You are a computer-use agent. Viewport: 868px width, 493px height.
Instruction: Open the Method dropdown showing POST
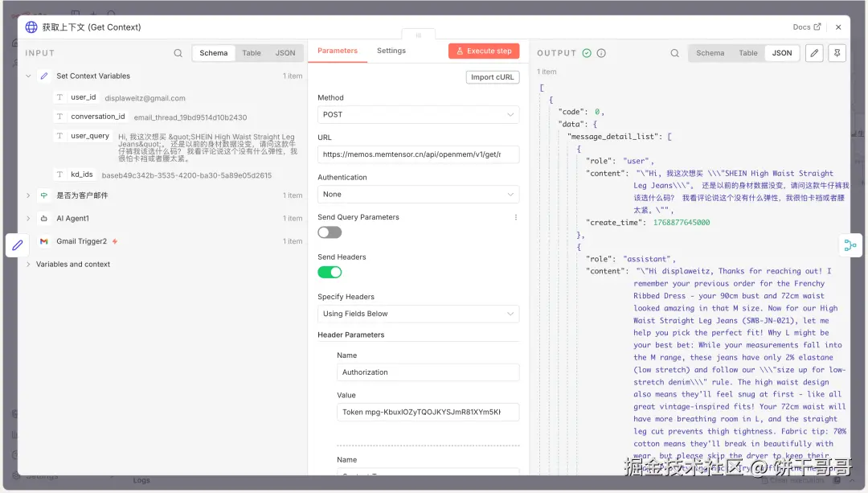click(x=418, y=115)
